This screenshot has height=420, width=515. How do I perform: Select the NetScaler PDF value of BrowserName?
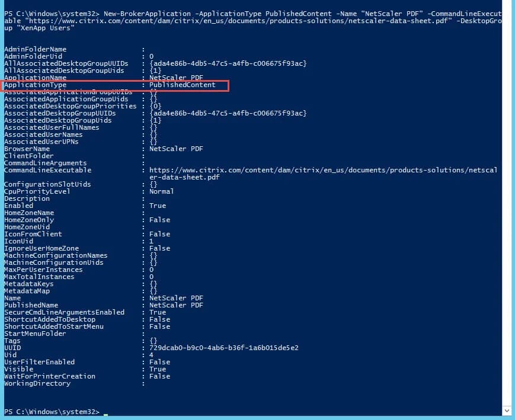176,149
